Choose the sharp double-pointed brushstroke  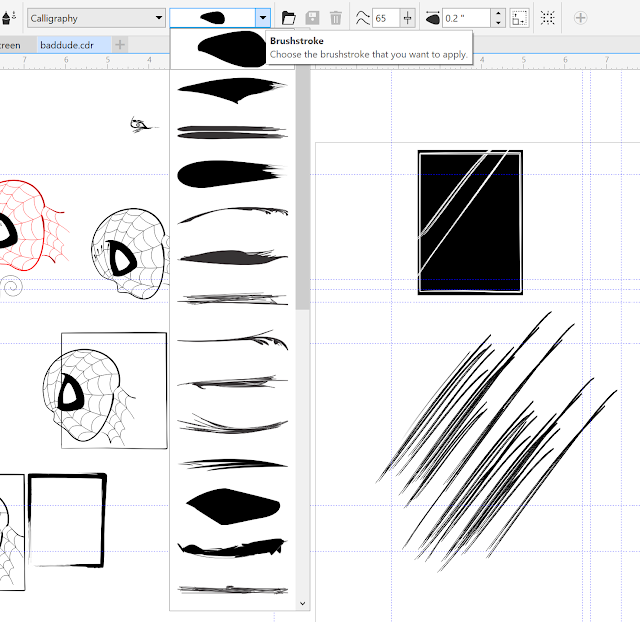point(233,464)
